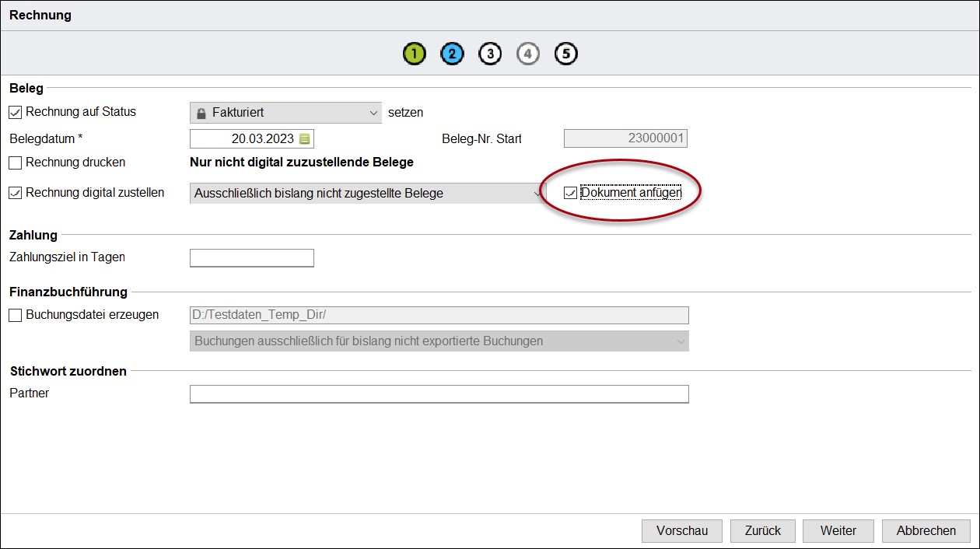
Task: Enable the Rechnung drucken checkbox
Action: [16, 163]
